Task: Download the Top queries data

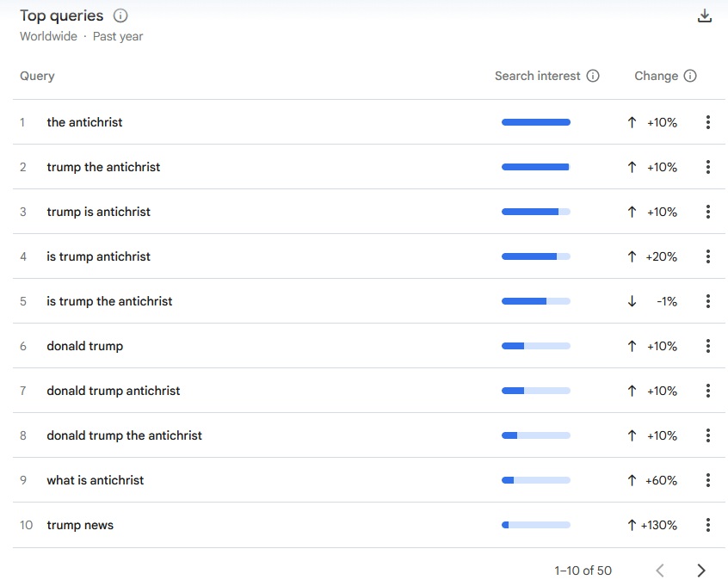Action: click(704, 15)
